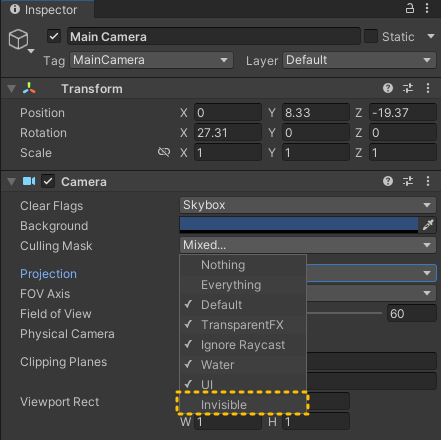Screen dimensions: 441x440
Task: Click Rotation Y value field
Action: point(316,132)
